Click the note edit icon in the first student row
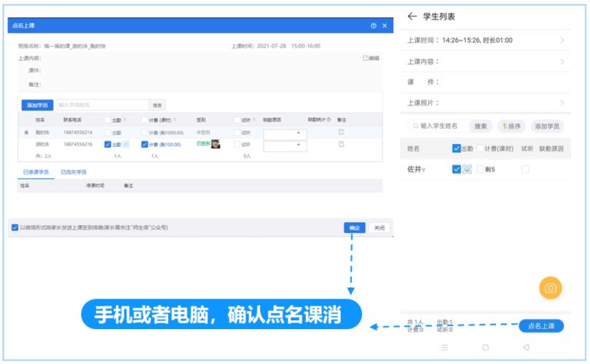Image resolution: width=590 pixels, height=364 pixels. pos(340,132)
